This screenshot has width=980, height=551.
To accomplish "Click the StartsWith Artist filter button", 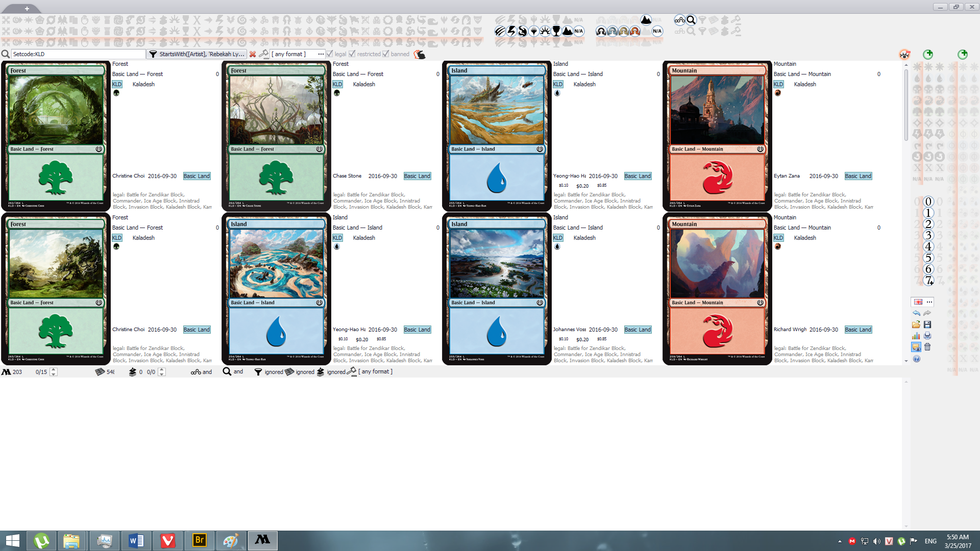I will tap(198, 54).
